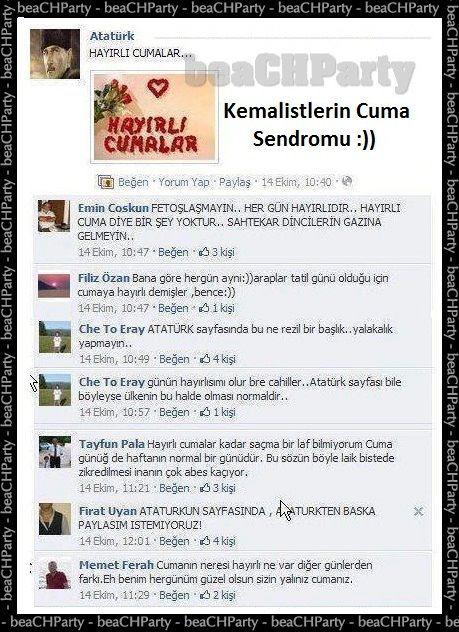
Task: Open the Hayırlı Cumalar rose image
Action: pos(155,117)
